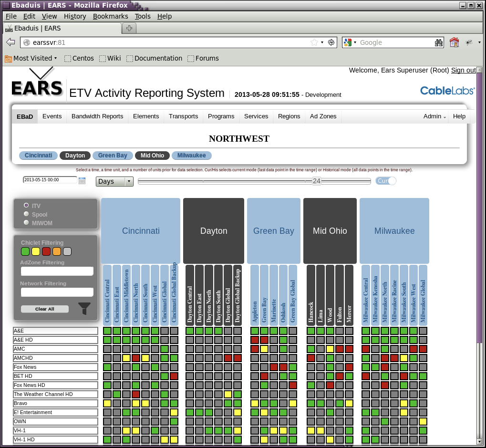Click the Help navigation link
Image resolution: width=486 pixels, height=448 pixels.
tap(459, 116)
